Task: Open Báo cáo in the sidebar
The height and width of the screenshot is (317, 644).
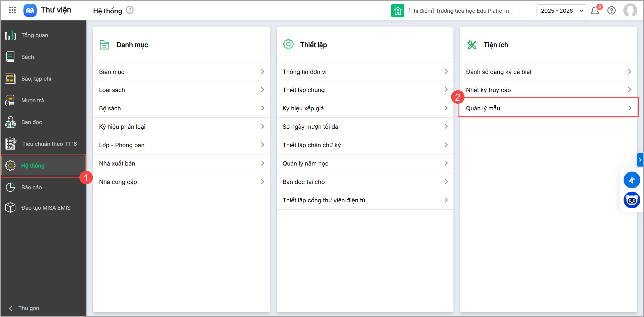Action: click(31, 187)
